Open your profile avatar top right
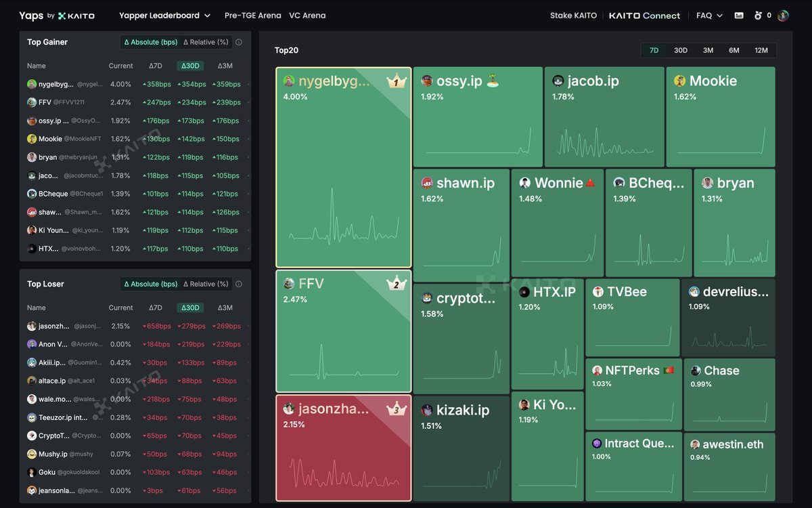 coord(783,15)
